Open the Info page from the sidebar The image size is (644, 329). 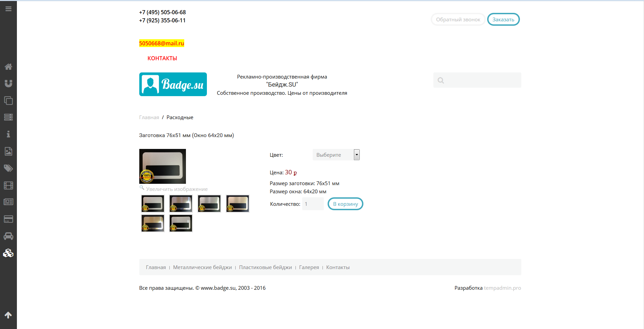tap(8, 134)
